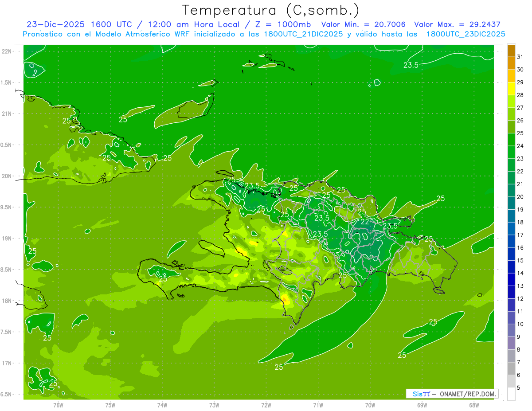The width and height of the screenshot is (532, 411).
Task: Click the "74W" longitude label
Action: [162, 405]
